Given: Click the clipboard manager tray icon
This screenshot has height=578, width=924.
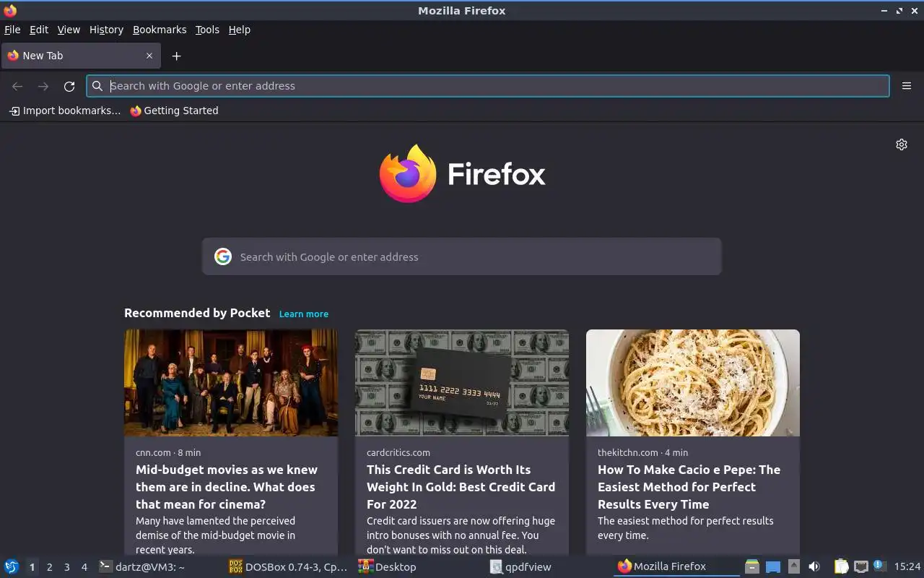Looking at the screenshot, I should 841,567.
